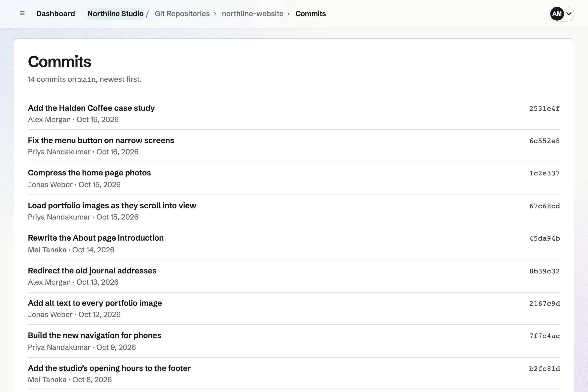
Task: Open "Load portfolio images as they scroll into view"
Action: pyautogui.click(x=112, y=206)
